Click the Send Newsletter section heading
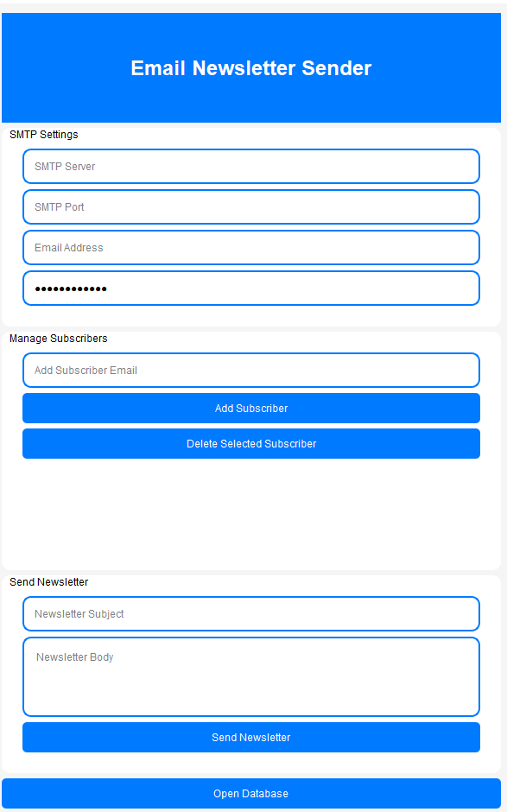This screenshot has height=812, width=507. pos(49,582)
